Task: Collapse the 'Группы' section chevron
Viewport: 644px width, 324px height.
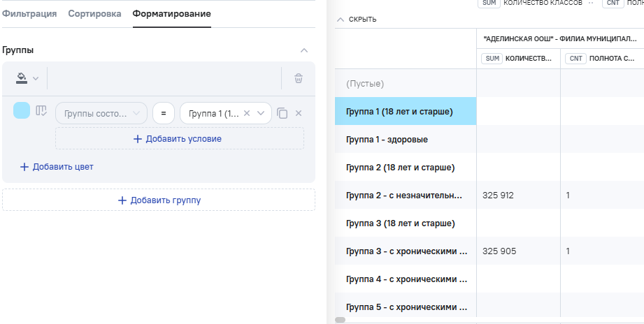Action: tap(303, 50)
